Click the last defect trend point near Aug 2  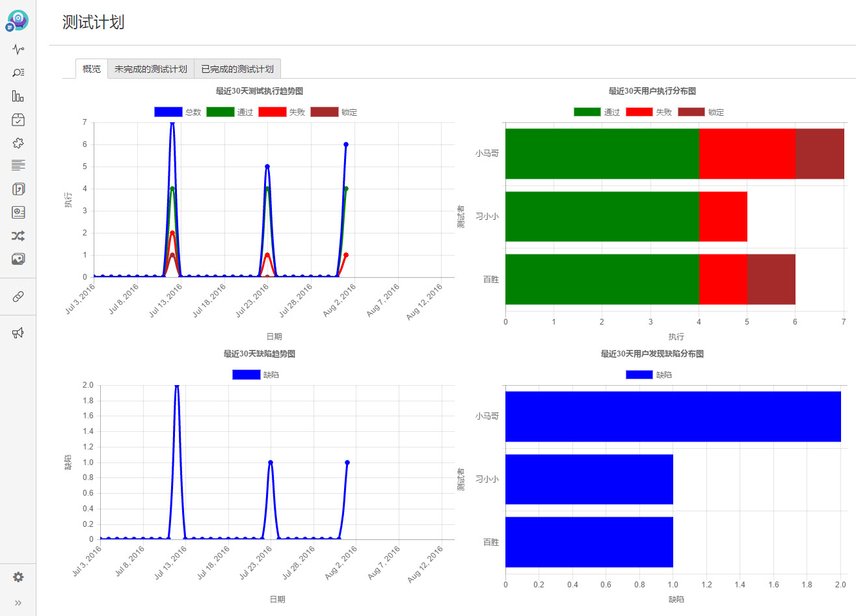347,462
